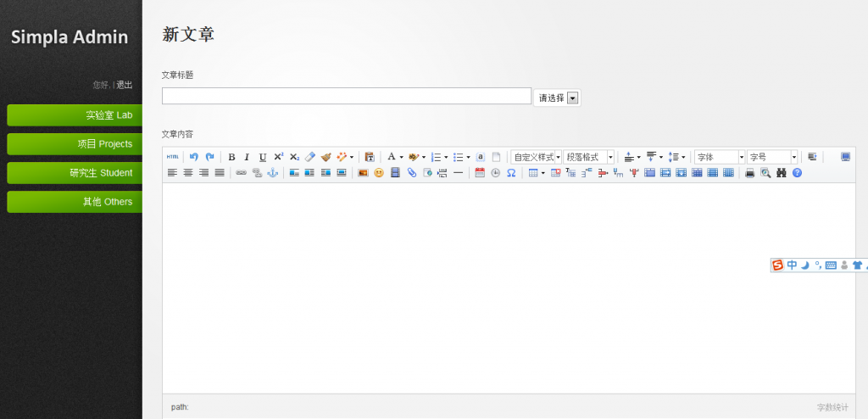Toggle superscript formatting
The image size is (868, 419).
click(x=278, y=158)
